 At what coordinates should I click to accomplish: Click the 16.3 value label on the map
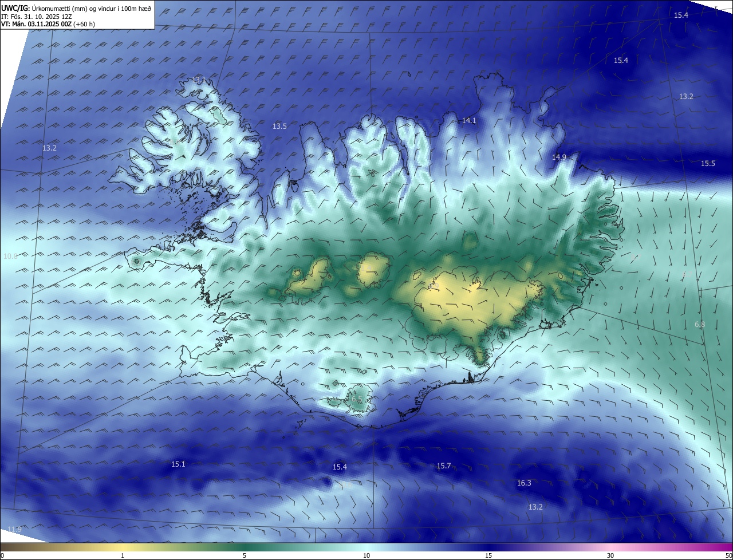[x=524, y=483]
